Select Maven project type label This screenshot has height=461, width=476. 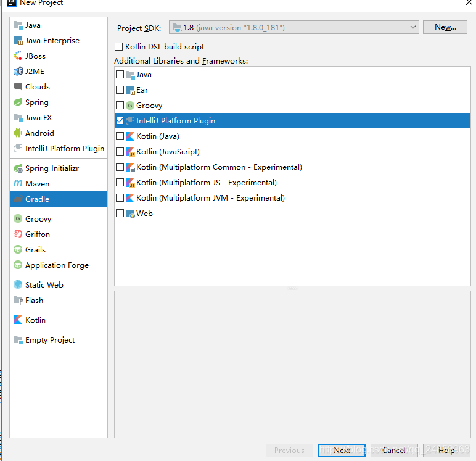coord(38,184)
